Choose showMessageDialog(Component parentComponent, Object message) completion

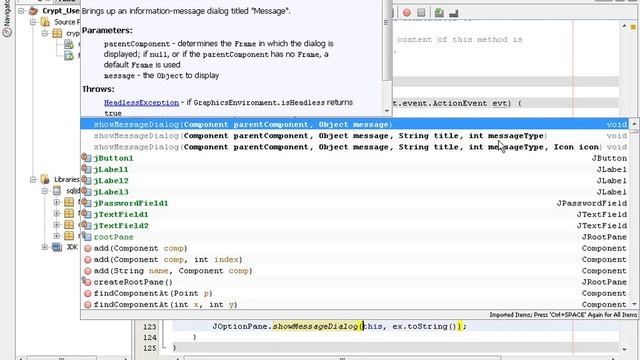tap(354, 124)
